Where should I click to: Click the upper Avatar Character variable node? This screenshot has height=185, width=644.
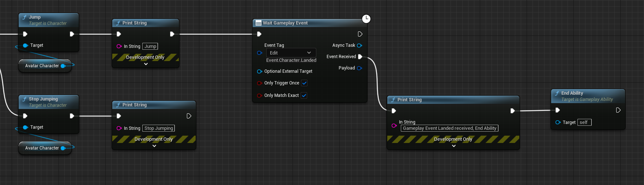coord(45,66)
